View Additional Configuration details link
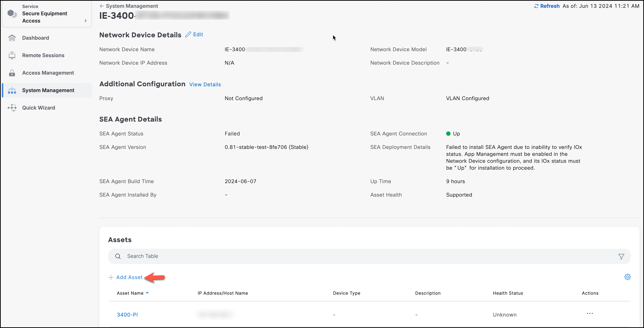Image resolution: width=644 pixels, height=328 pixels. (x=205, y=84)
